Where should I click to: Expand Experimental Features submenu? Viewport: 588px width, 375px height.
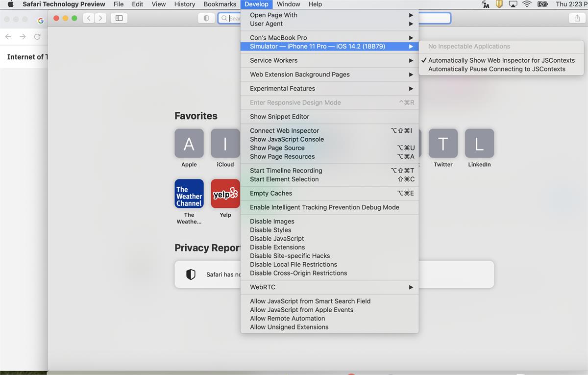coord(330,89)
